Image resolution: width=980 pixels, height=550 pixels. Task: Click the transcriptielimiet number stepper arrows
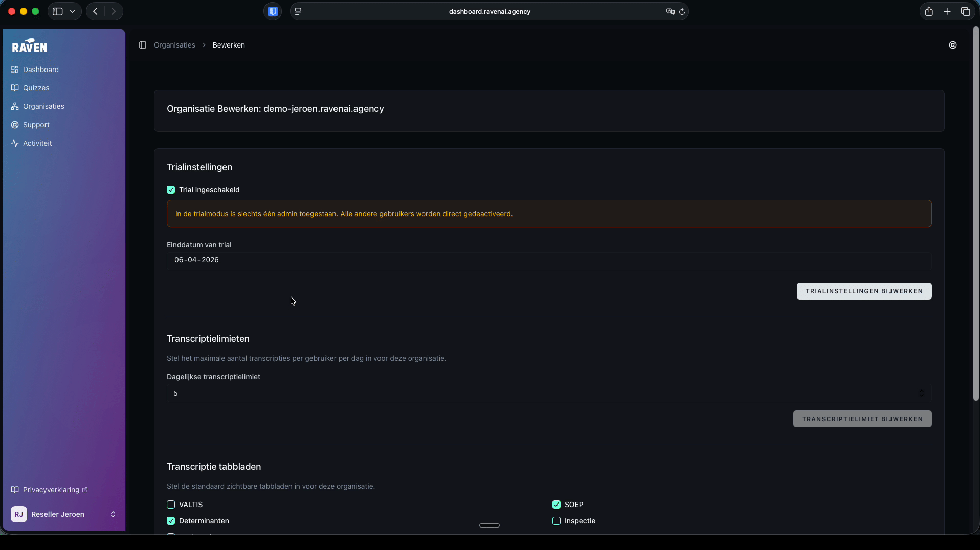pos(921,393)
